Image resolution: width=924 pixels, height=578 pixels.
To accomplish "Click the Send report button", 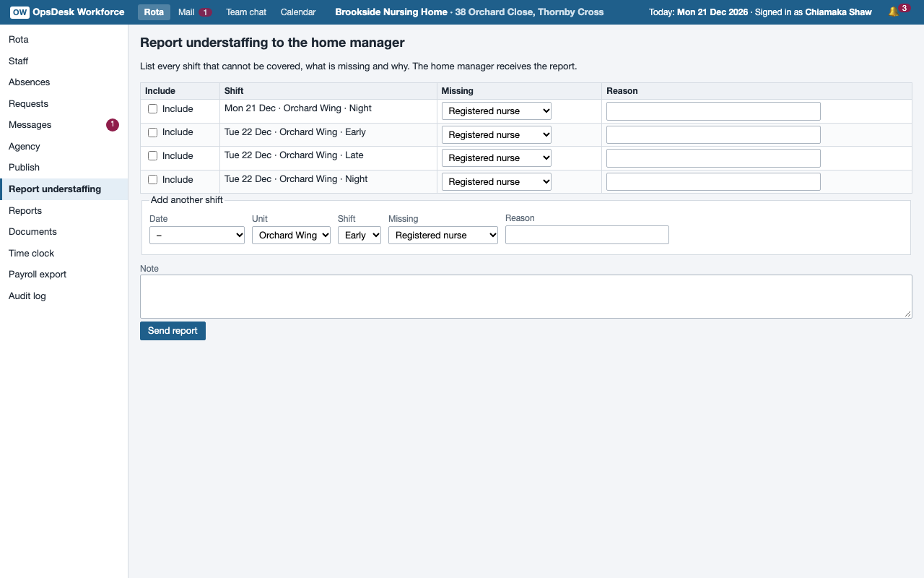I will tap(173, 331).
